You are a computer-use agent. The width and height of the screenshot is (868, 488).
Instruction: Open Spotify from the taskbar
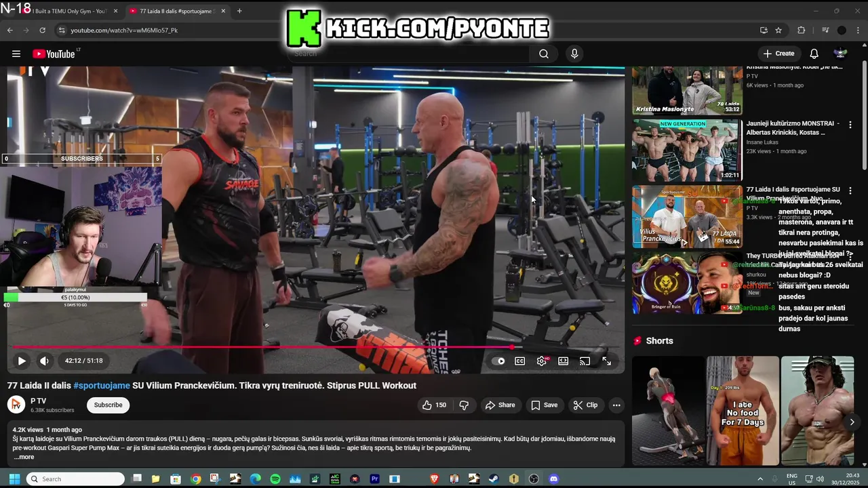click(x=275, y=479)
